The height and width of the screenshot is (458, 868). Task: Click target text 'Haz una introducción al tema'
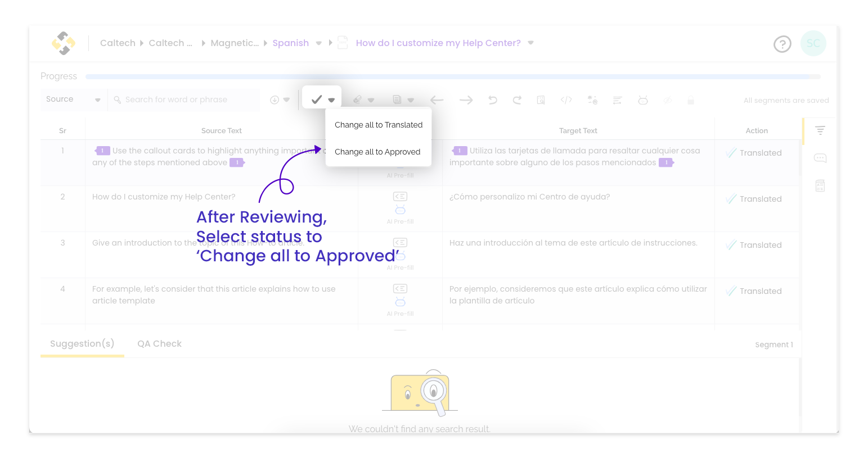pyautogui.click(x=505, y=243)
